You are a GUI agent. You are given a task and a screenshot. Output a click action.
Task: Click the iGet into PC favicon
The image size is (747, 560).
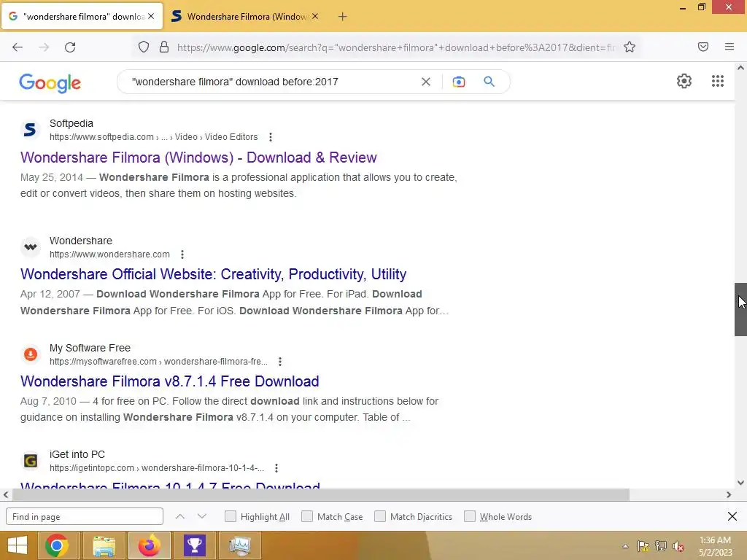30,461
